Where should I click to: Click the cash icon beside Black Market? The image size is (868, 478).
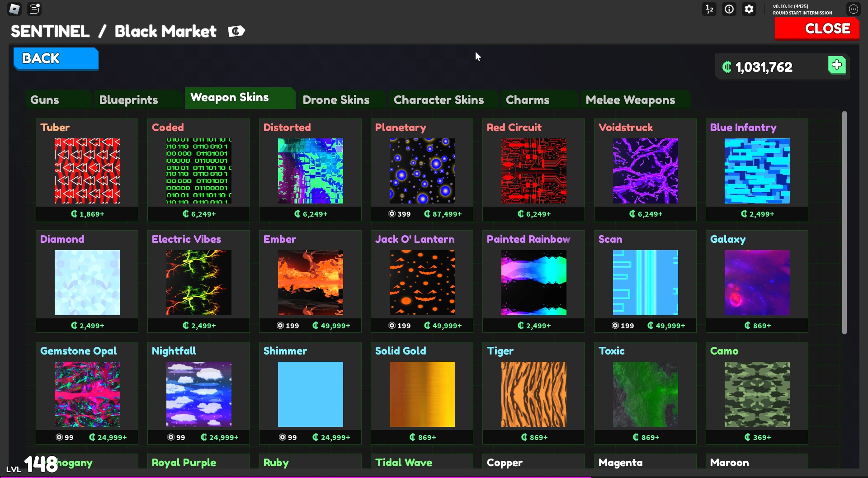(236, 31)
